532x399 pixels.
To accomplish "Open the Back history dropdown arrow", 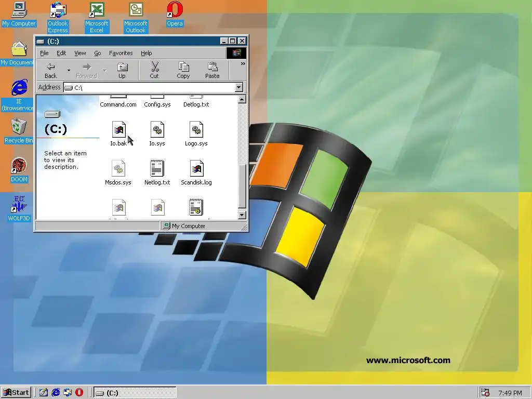I will 69,70.
